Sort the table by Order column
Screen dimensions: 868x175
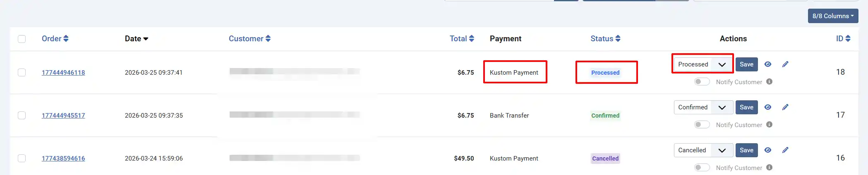[55, 38]
